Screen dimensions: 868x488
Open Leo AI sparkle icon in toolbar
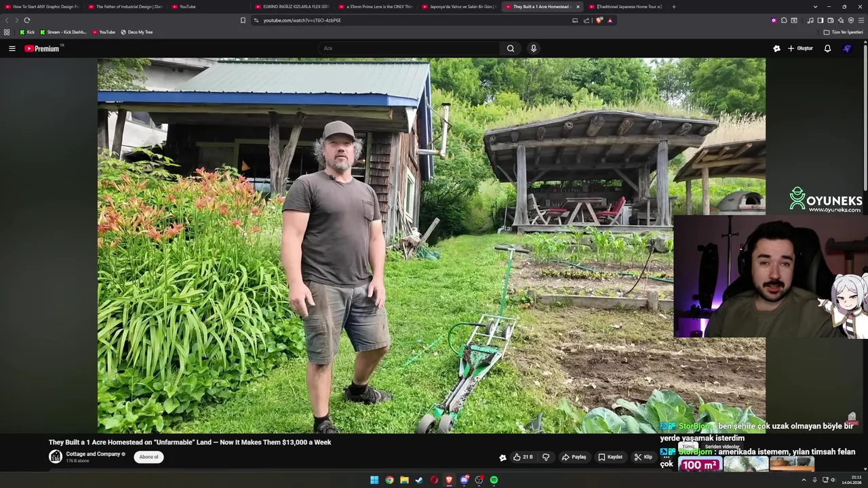click(841, 20)
